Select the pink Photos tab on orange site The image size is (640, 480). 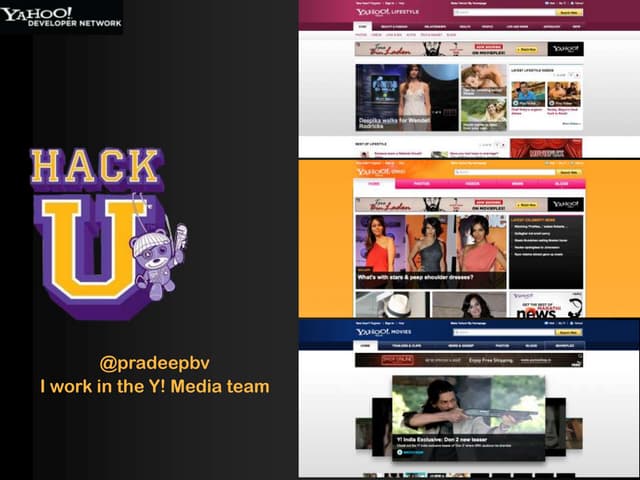click(x=420, y=184)
